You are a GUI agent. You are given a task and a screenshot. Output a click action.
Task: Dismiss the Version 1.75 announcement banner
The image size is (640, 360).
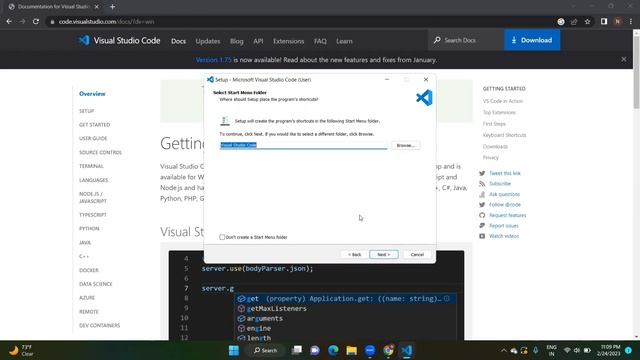[624, 60]
